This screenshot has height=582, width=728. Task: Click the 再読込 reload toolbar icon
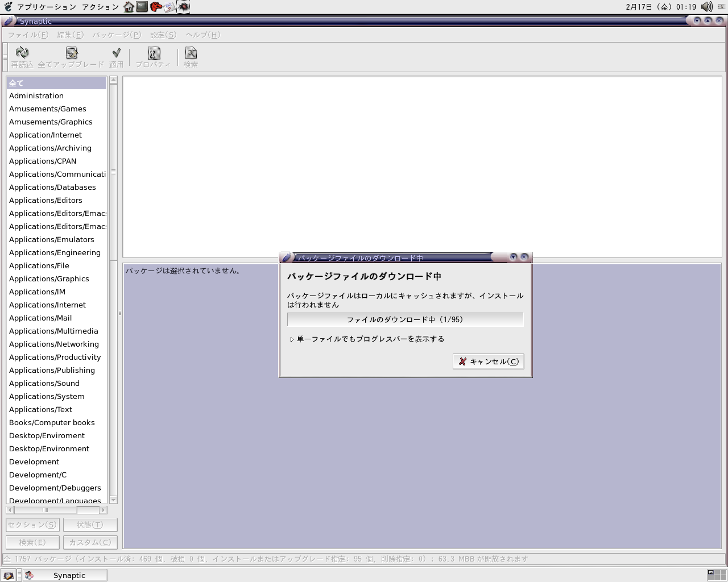pyautogui.click(x=22, y=53)
